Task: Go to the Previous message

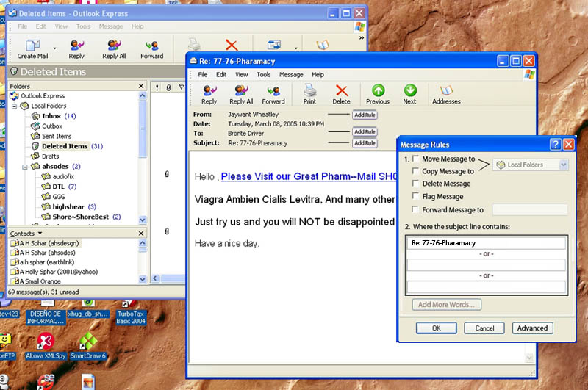Action: pos(378,95)
